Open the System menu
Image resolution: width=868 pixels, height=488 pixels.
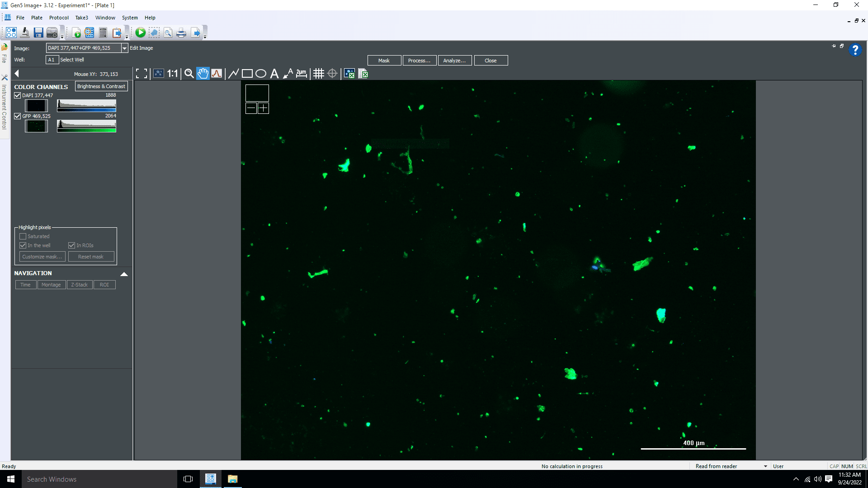[130, 18]
